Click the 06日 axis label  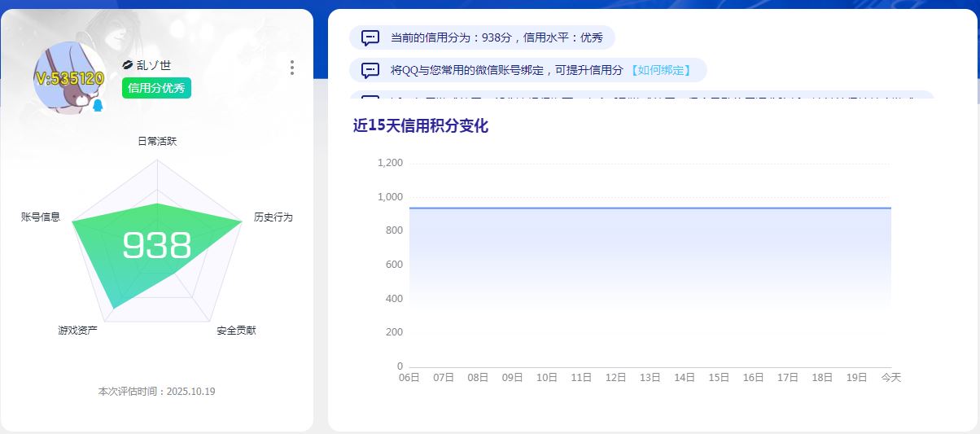(x=409, y=378)
